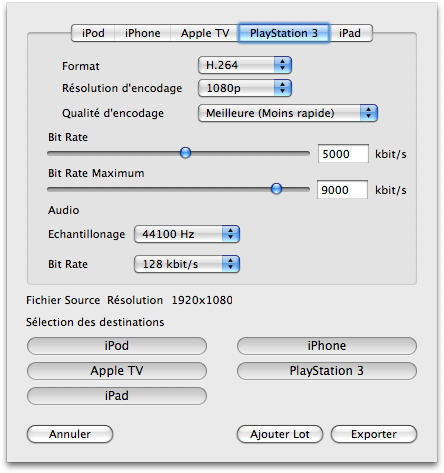Image resolution: width=444 pixels, height=473 pixels.
Task: Select PlayStation 3 destination button
Action: tap(327, 371)
